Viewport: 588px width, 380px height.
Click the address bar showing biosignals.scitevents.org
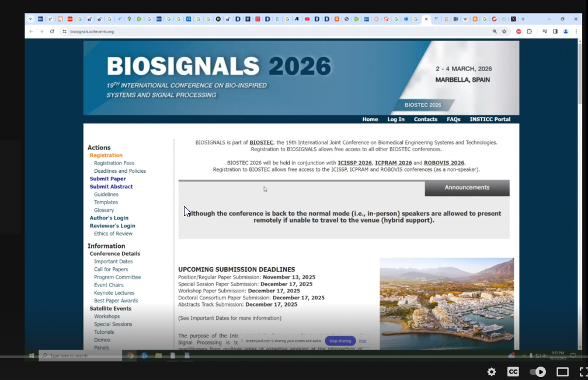[234, 32]
